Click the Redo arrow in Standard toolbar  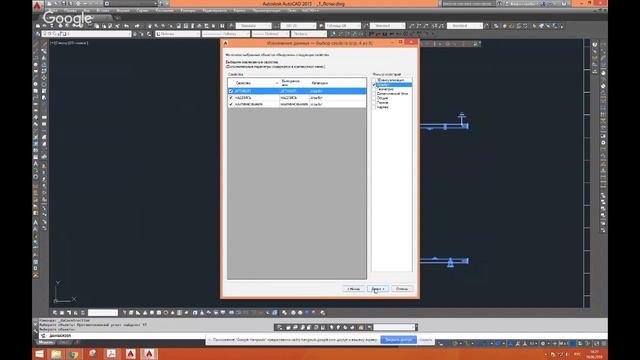coord(137,26)
